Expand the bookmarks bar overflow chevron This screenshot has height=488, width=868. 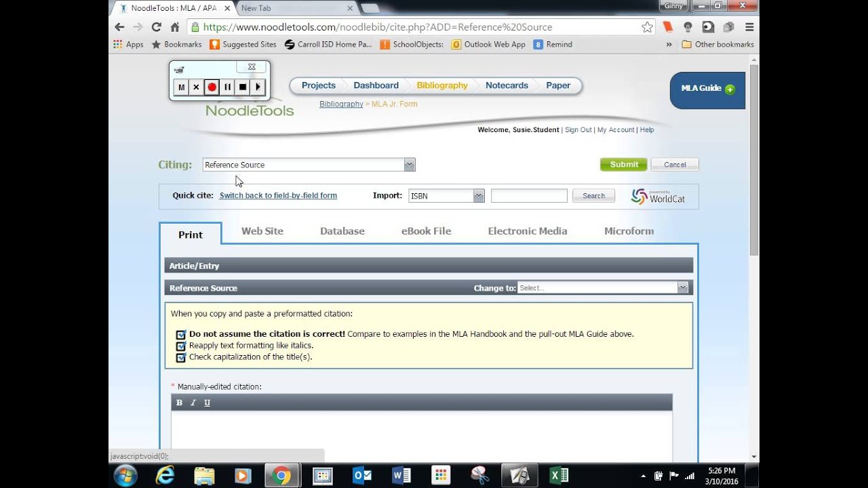669,44
